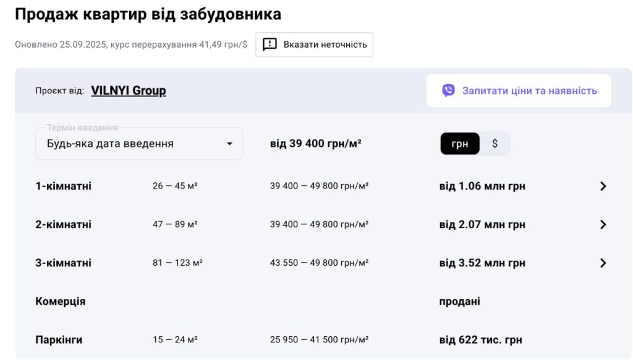This screenshot has height=364, width=633.
Task: Open 1-кімнатні details chevron arrow
Action: (603, 186)
